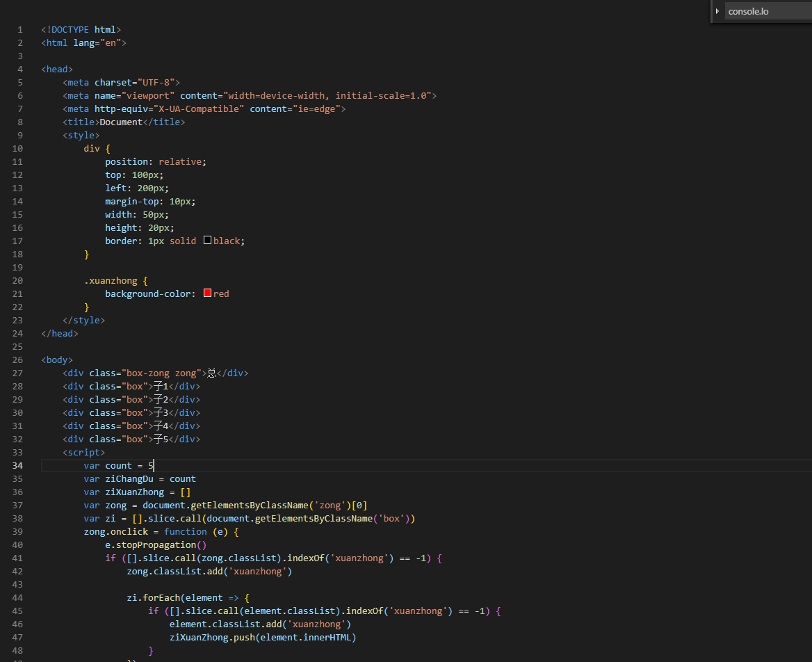Screen dimensions: 812x662
Task: Click 'ziXuanZhong.push(element.innerHTML)' on line 47
Action: click(263, 638)
